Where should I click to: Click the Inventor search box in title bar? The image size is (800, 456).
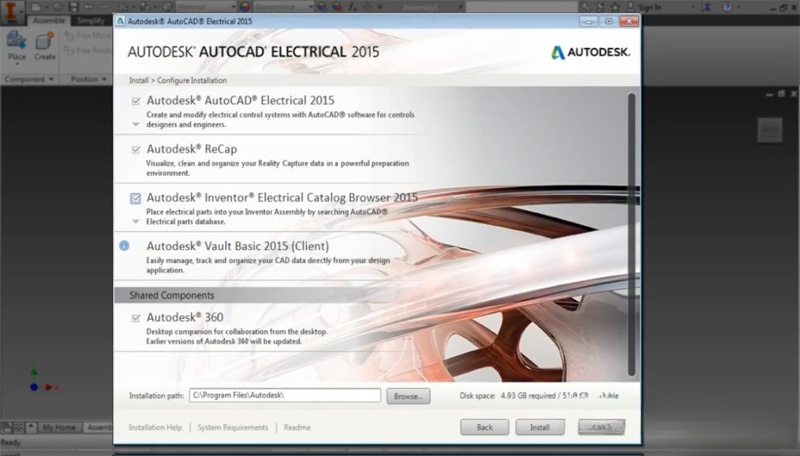[x=521, y=7]
